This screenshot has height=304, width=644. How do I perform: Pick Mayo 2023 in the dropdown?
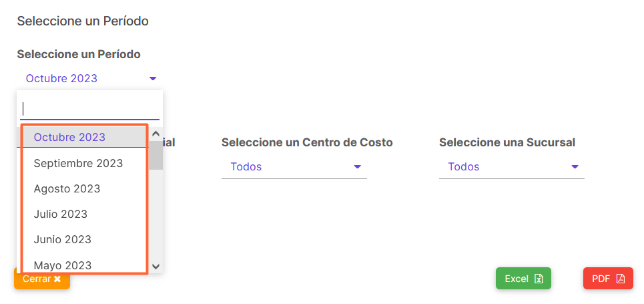85,264
